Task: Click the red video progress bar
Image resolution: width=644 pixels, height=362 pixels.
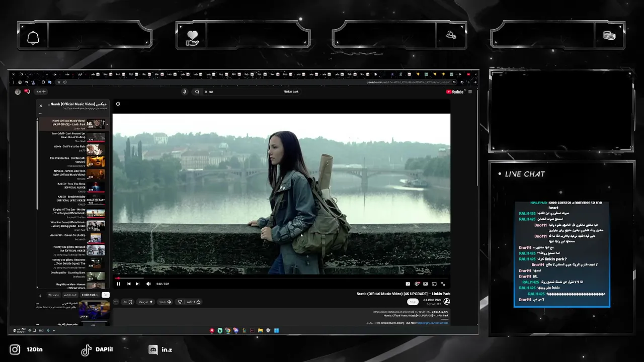Action: click(x=281, y=278)
